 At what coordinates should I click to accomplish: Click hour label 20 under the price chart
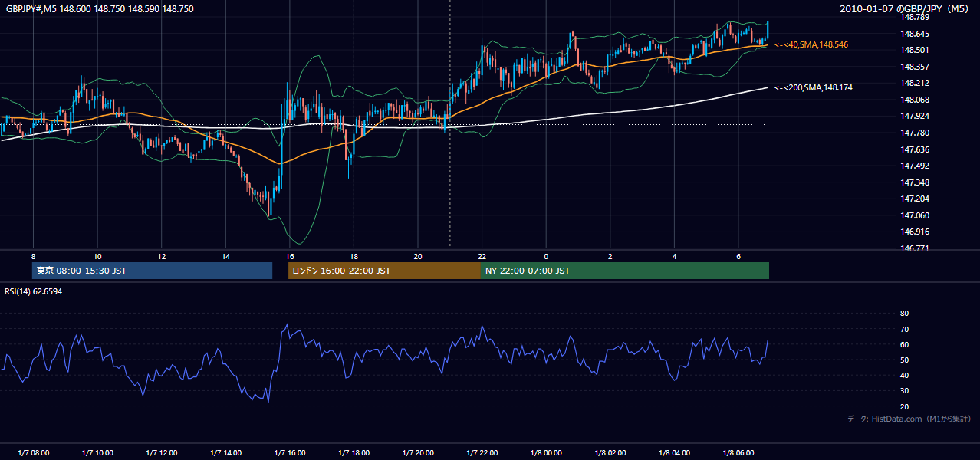pos(417,255)
